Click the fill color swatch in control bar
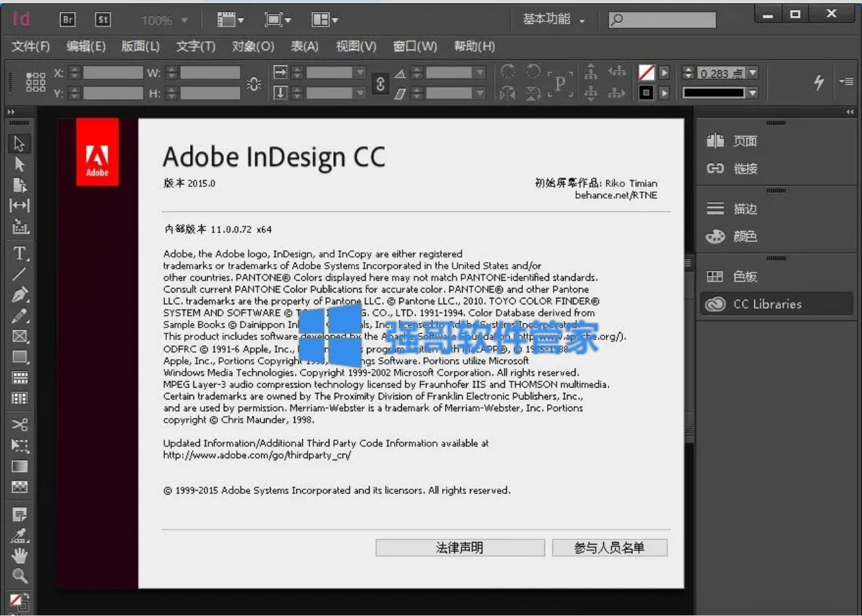862x616 pixels. click(647, 73)
